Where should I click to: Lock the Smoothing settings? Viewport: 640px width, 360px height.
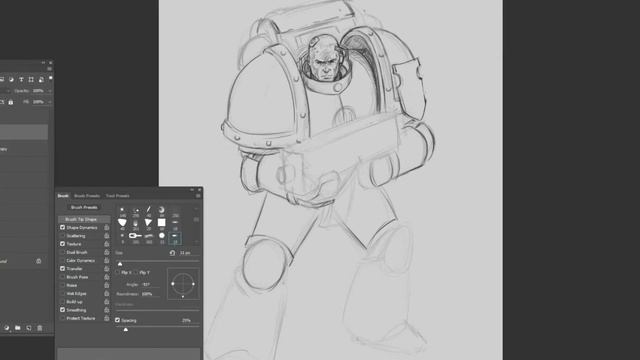point(107,310)
